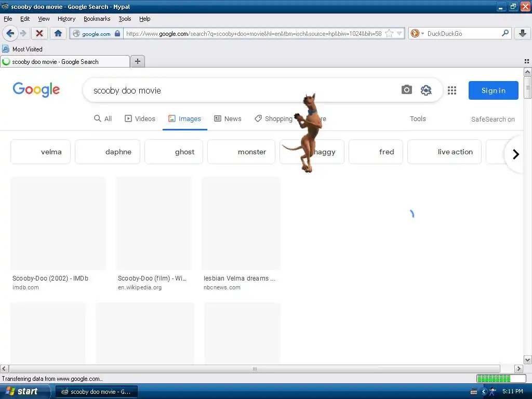Click the Most Visited bookmarks icon
532x399 pixels.
tap(5, 49)
